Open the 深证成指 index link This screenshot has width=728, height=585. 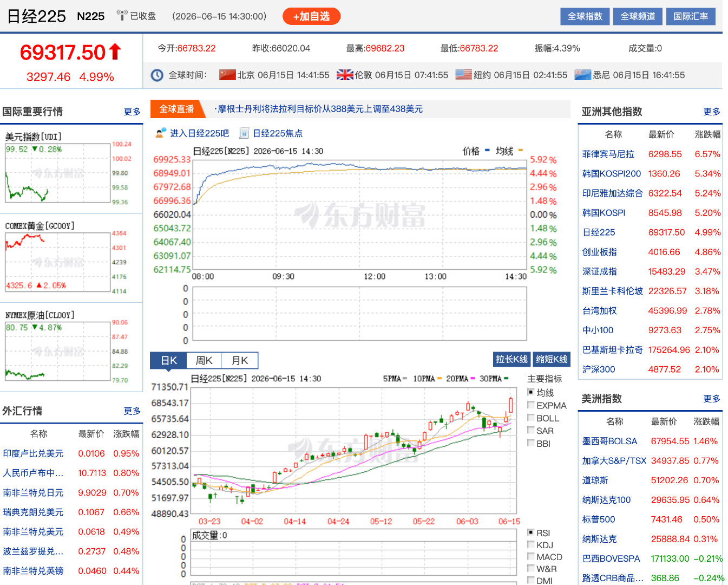tap(600, 271)
